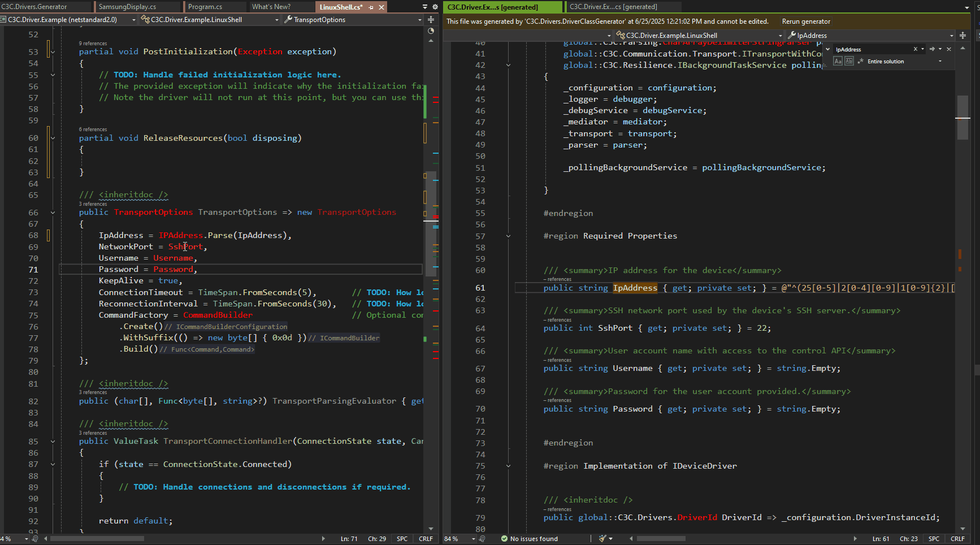Close the IpAddress search overlay
Image resolution: width=980 pixels, height=545 pixels.
(x=949, y=49)
